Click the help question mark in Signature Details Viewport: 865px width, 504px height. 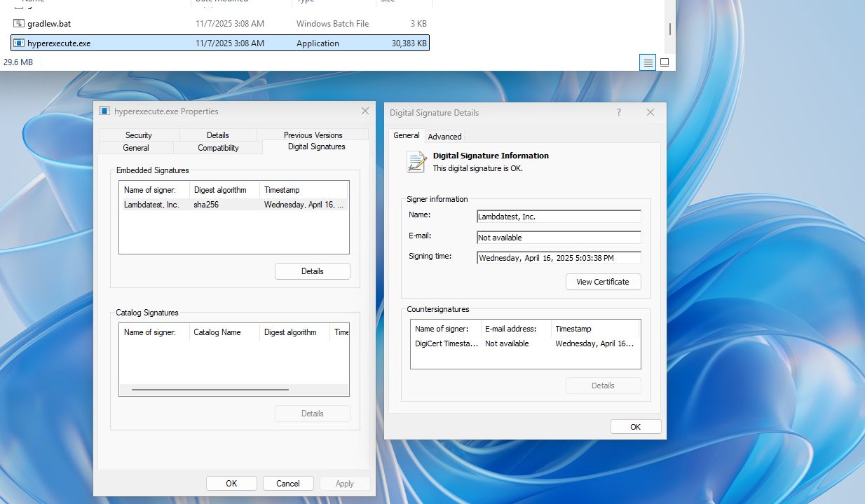tap(618, 112)
